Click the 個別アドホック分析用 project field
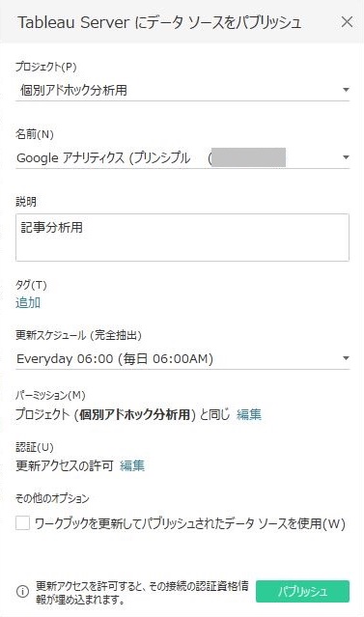Screen dimensions: 364x617 (182, 90)
